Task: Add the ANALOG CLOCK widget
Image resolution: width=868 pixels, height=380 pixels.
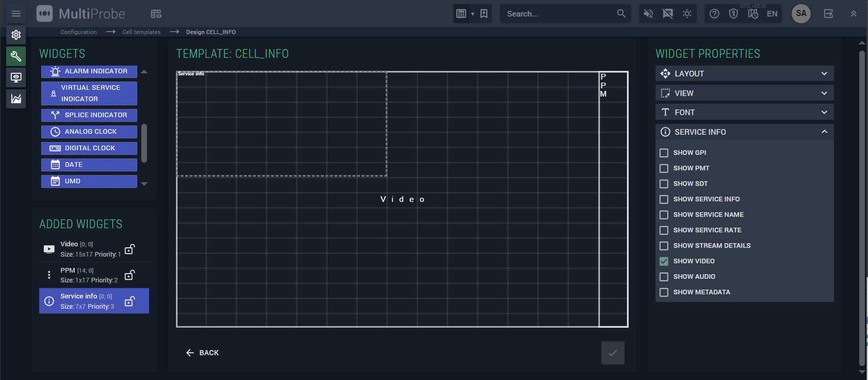Action: point(89,132)
